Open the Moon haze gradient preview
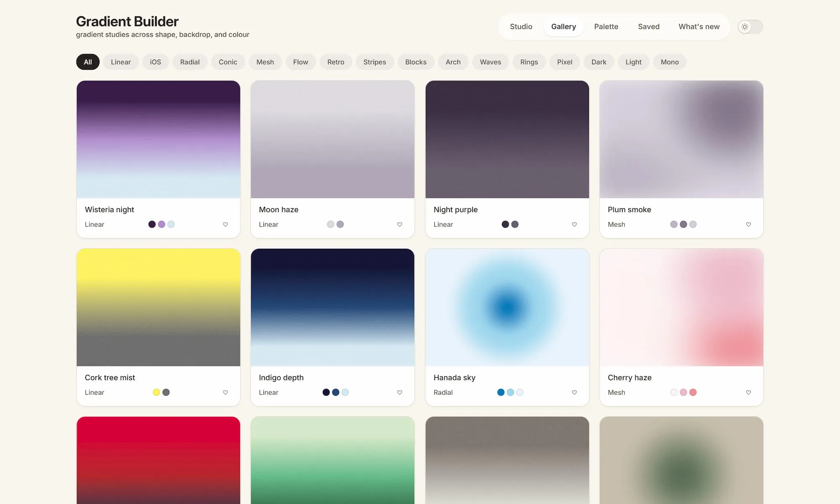The width and height of the screenshot is (840, 504). [333, 139]
